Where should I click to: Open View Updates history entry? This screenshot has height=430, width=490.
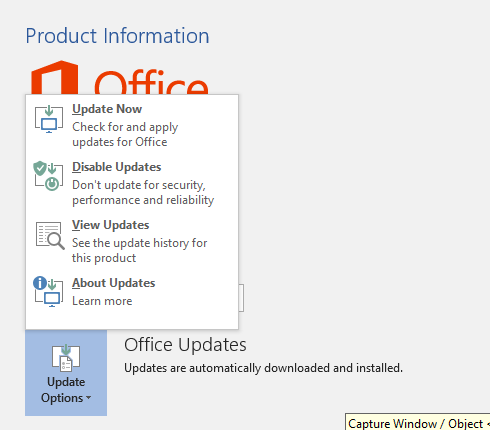pos(111,225)
